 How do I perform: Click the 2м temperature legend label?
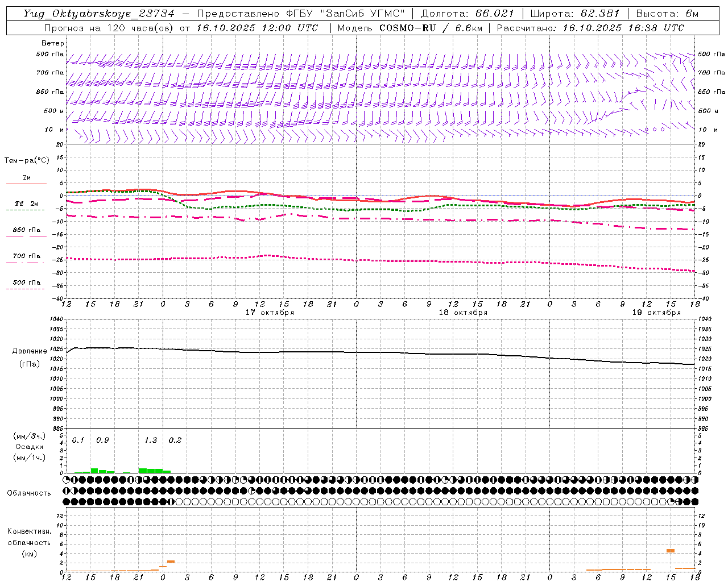pyautogui.click(x=27, y=178)
